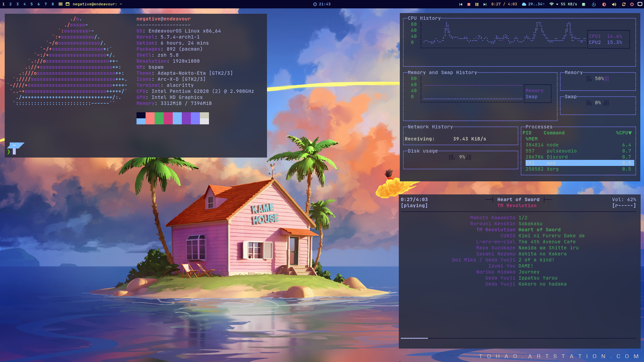Select Makoto Kawamoto 1/2 in playlist
This screenshot has width=644, height=362.
(x=499, y=218)
